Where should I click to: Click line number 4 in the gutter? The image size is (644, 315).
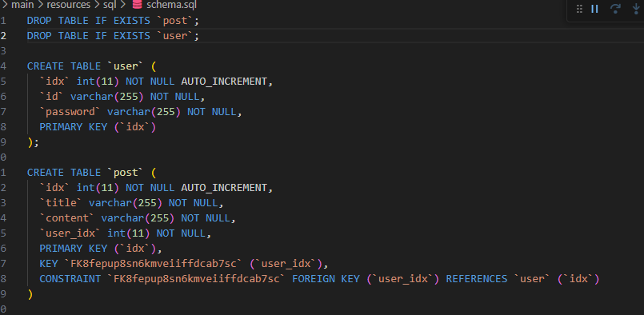click(x=3, y=66)
